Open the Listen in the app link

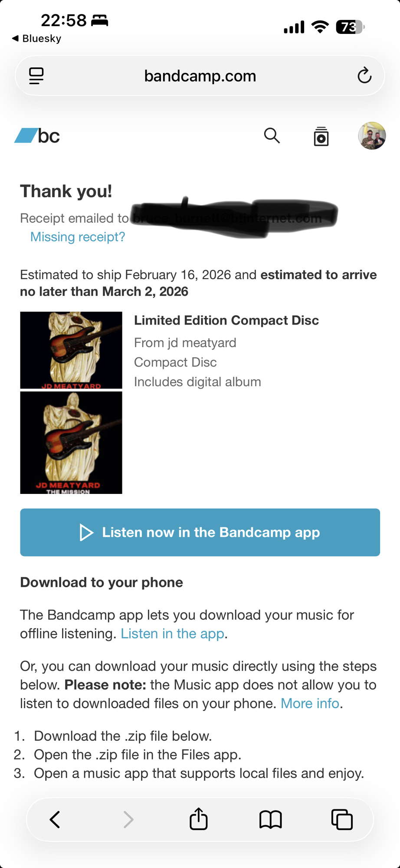[x=172, y=634]
